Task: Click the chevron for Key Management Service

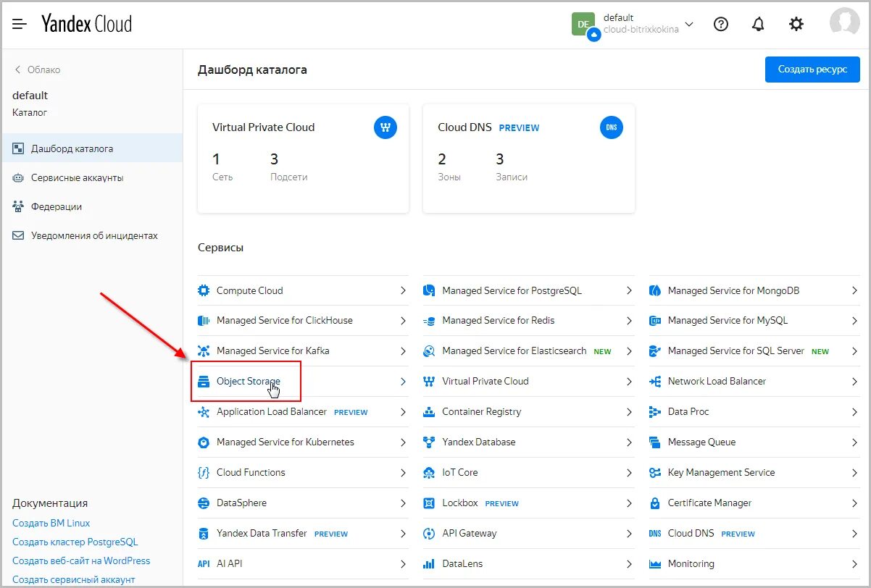Action: click(854, 472)
